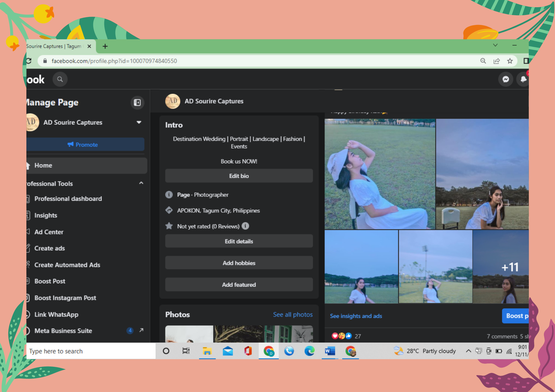Click the share page icon in address bar
The image size is (555, 392).
[x=496, y=61]
